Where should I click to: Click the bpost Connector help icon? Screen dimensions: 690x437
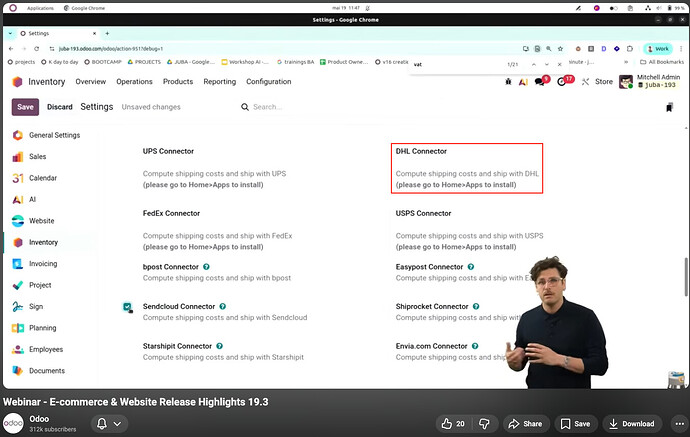tap(206, 267)
